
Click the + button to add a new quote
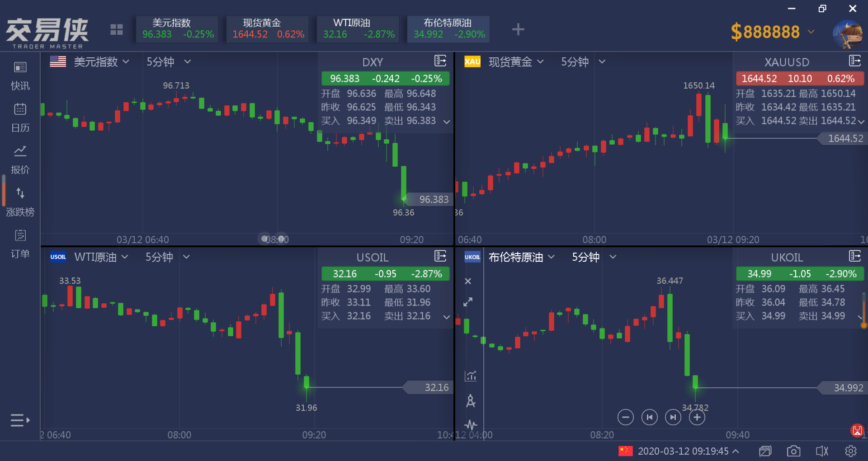[518, 29]
